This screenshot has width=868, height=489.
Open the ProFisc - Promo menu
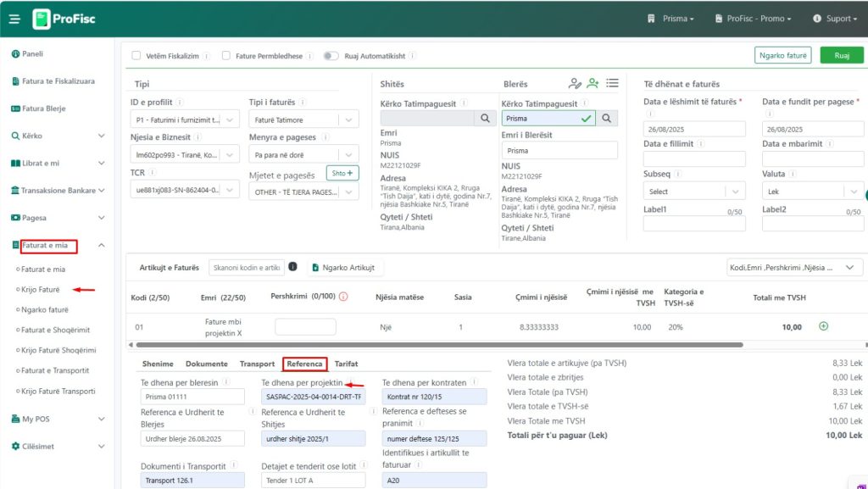point(753,19)
